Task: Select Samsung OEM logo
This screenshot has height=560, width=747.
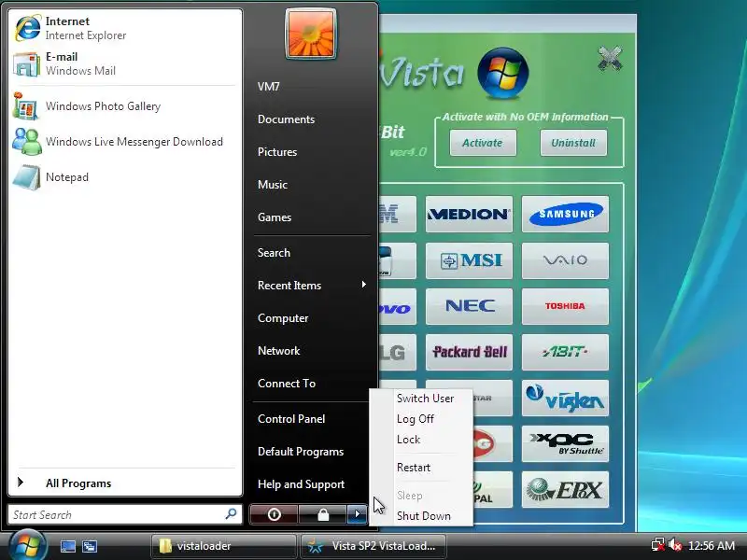Action: 565,215
